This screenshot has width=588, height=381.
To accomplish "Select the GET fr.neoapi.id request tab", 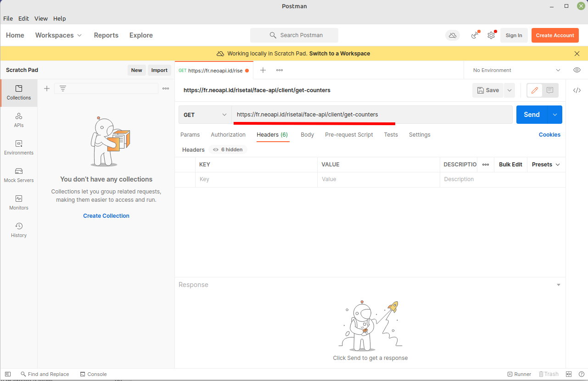I will pos(213,70).
